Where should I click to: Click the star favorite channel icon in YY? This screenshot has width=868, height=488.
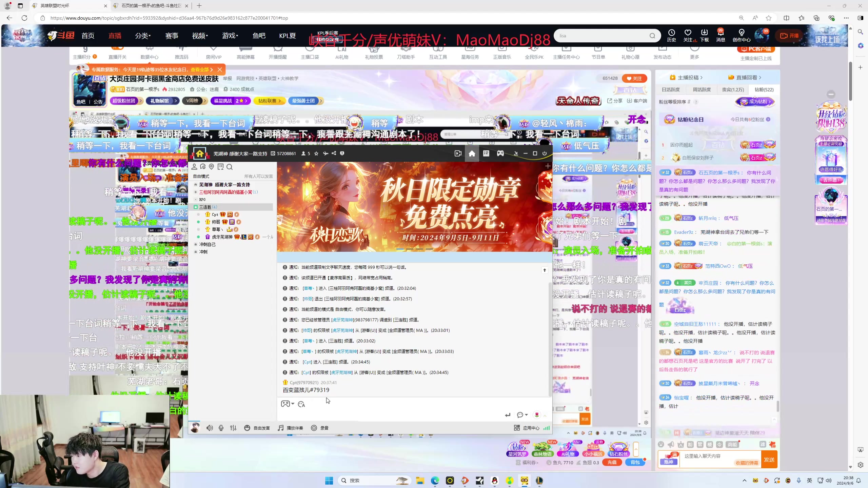(x=316, y=154)
